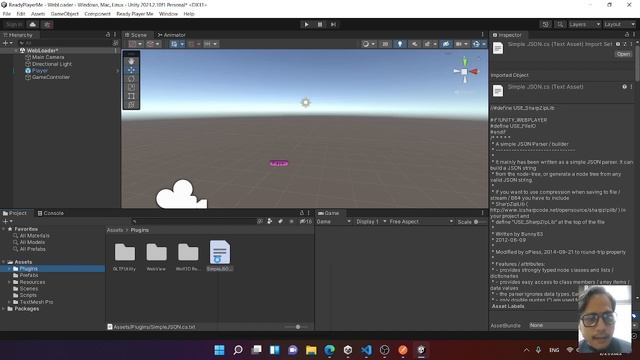This screenshot has height=360, width=640.
Task: Select the Rotate tool in Scene overlay
Action: tap(131, 78)
